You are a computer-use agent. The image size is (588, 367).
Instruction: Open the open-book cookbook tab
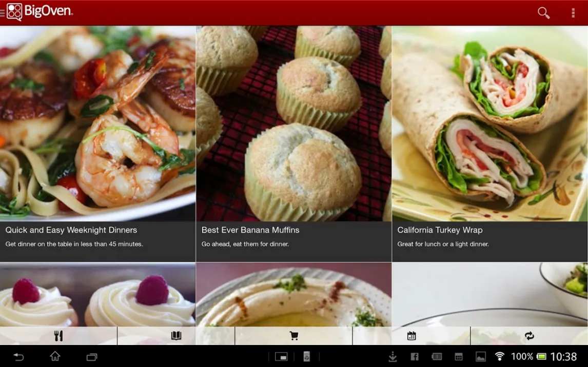pos(176,336)
